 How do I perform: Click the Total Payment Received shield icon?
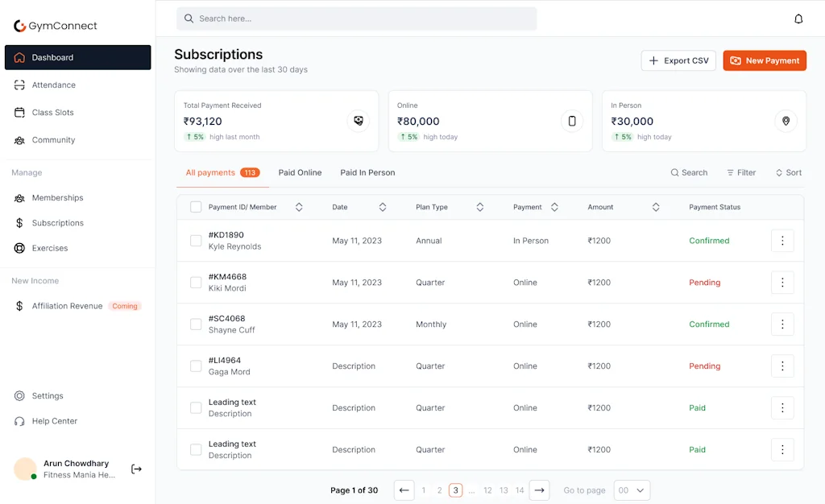point(359,122)
